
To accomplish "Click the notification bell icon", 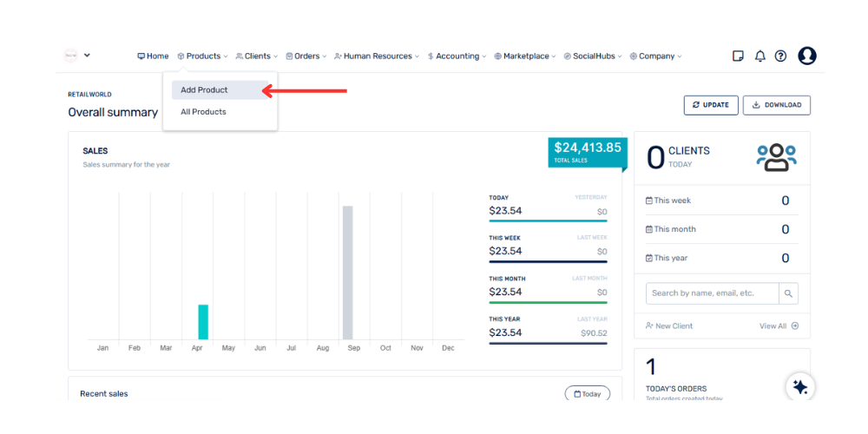I will click(759, 56).
